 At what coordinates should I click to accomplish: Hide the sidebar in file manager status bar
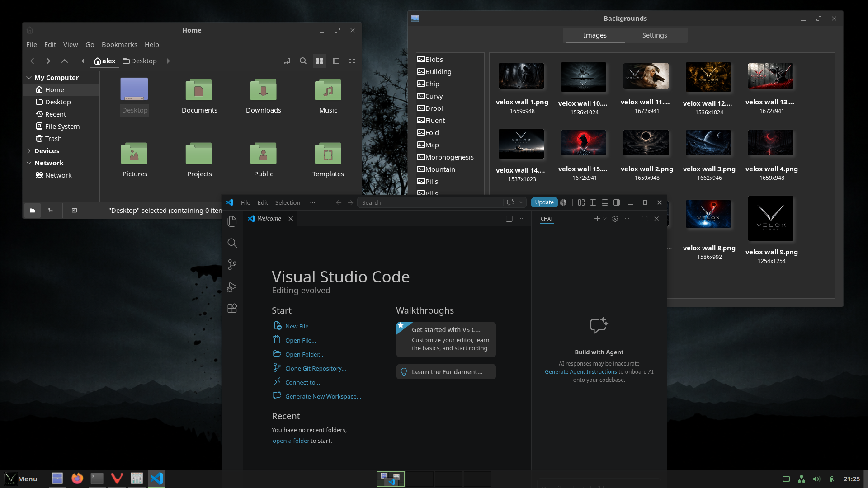pyautogui.click(x=75, y=211)
